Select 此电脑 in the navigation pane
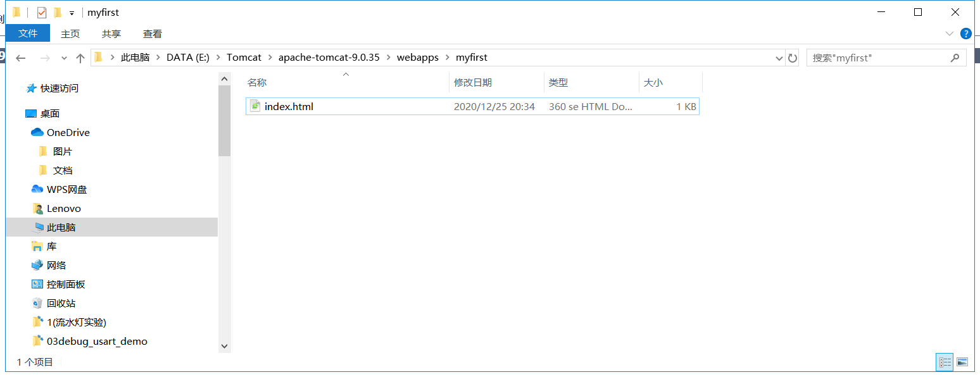980x377 pixels. tap(111, 227)
